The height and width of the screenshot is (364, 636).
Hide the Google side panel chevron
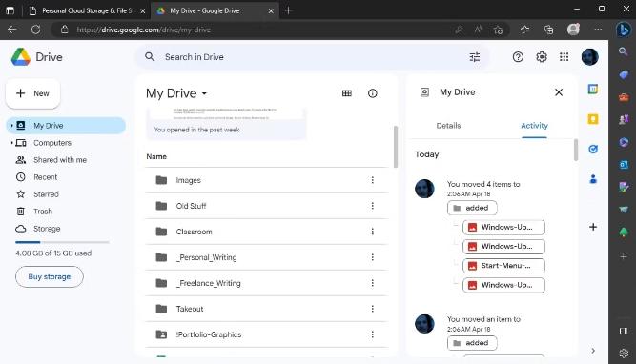tap(592, 351)
